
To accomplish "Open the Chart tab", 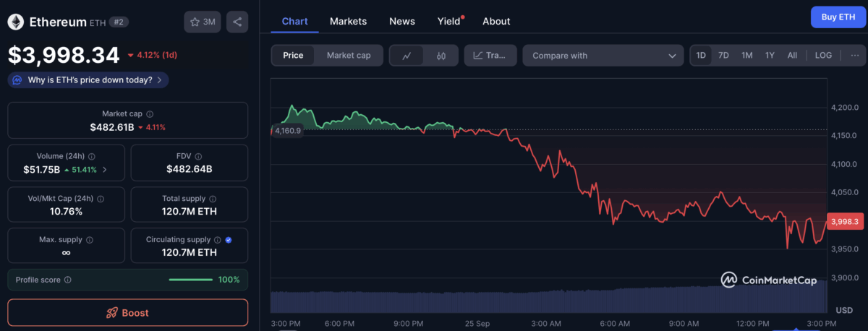I will pyautogui.click(x=294, y=21).
